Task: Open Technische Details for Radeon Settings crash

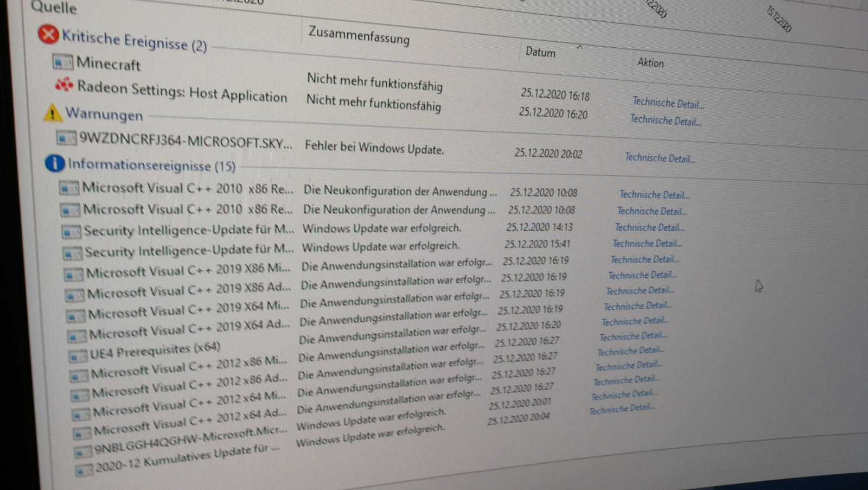Action: 666,120
